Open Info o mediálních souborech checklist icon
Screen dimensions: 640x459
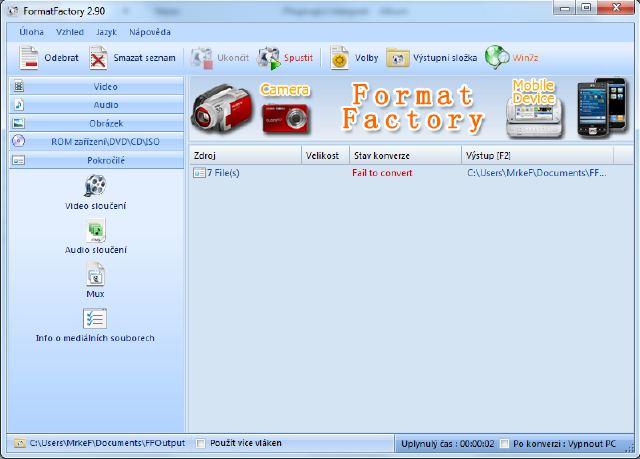point(95,319)
